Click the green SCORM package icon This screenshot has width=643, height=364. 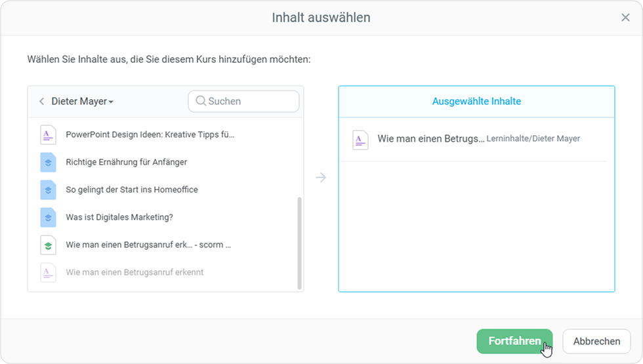(x=48, y=245)
